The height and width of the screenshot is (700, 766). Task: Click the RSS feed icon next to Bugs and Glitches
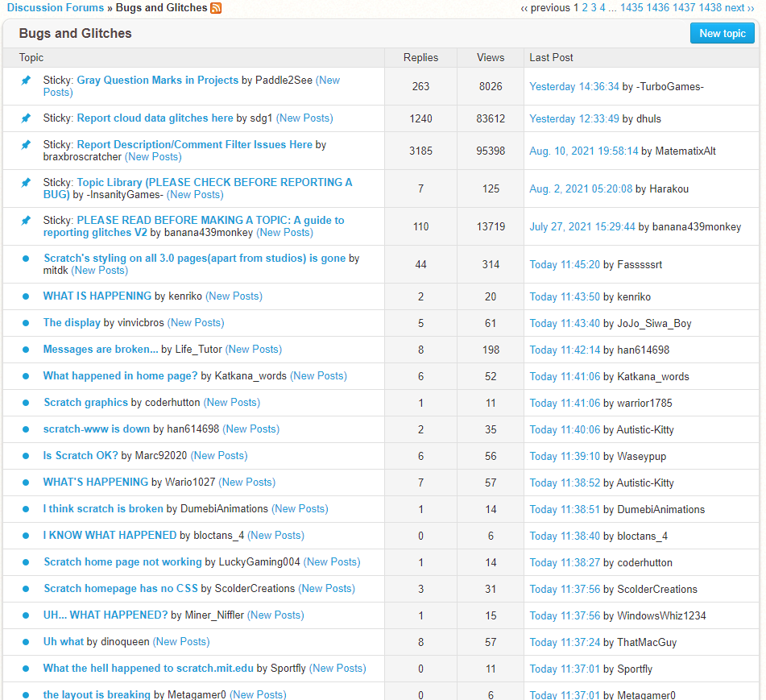[215, 8]
